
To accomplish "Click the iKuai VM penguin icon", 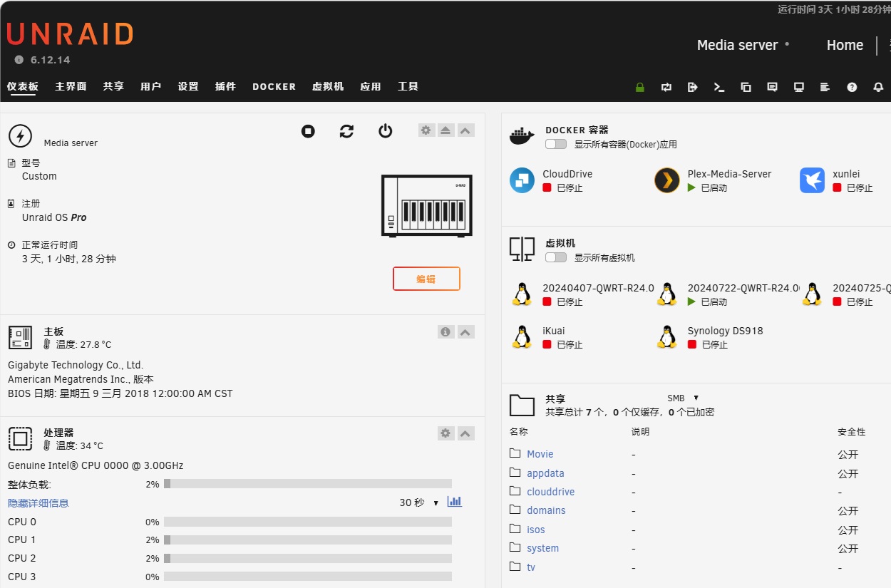I will point(522,337).
